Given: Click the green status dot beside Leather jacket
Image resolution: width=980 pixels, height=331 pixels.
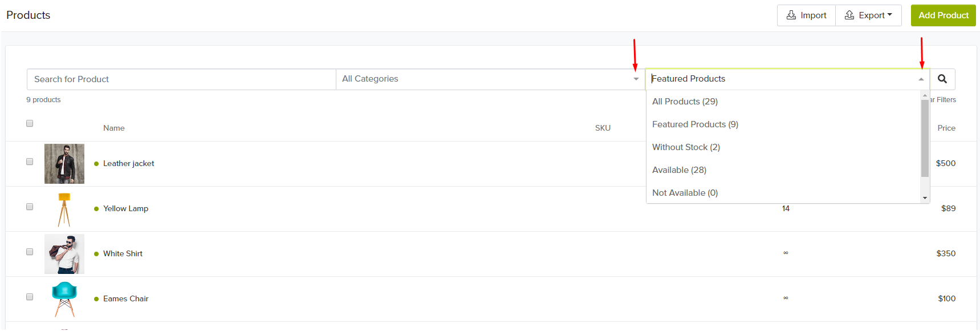Looking at the screenshot, I should click(96, 164).
